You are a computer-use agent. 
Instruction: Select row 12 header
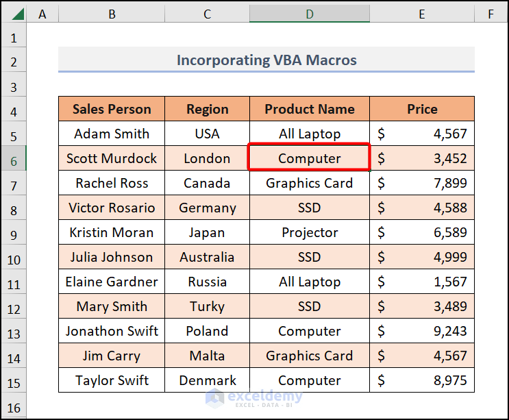click(14, 306)
